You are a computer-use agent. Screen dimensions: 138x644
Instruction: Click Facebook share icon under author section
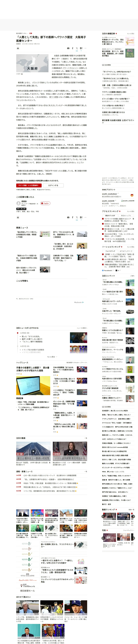tap(73, 217)
